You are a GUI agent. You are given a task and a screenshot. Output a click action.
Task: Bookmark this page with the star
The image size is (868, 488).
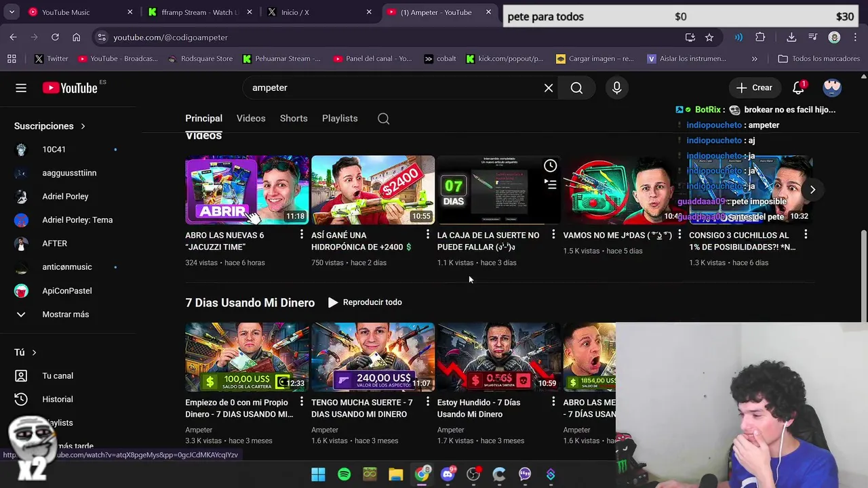click(x=709, y=37)
